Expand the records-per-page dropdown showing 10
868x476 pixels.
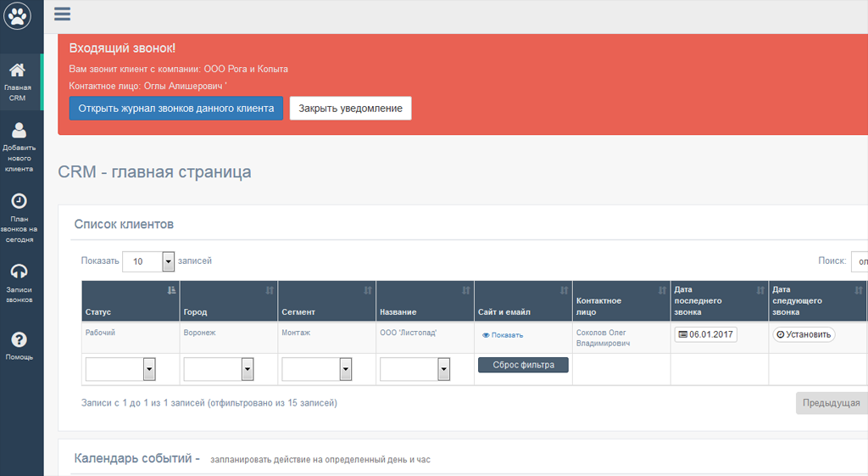coord(148,261)
